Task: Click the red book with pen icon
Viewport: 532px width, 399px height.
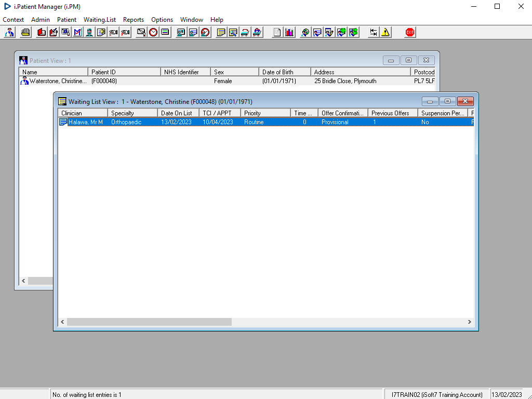Action: (x=54, y=32)
